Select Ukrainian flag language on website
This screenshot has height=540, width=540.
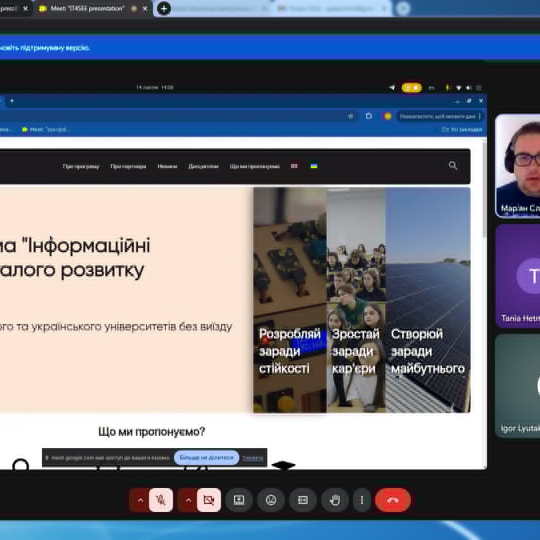point(314,166)
